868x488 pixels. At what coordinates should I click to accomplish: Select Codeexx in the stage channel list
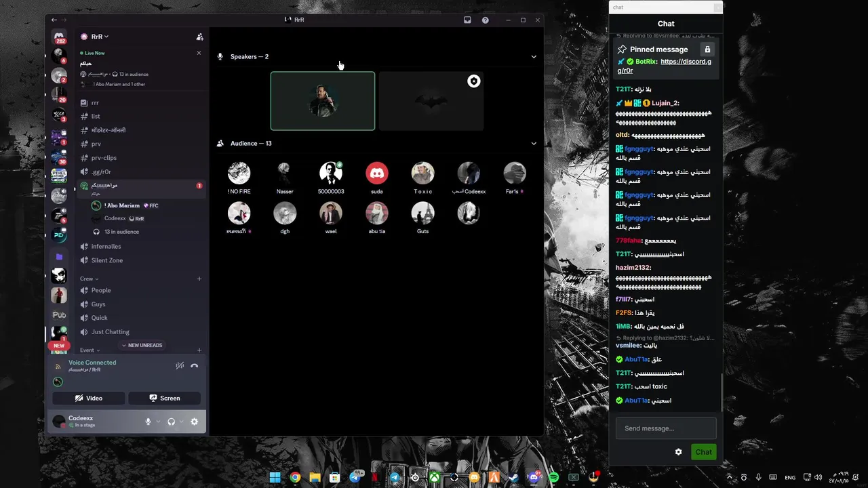click(148, 218)
